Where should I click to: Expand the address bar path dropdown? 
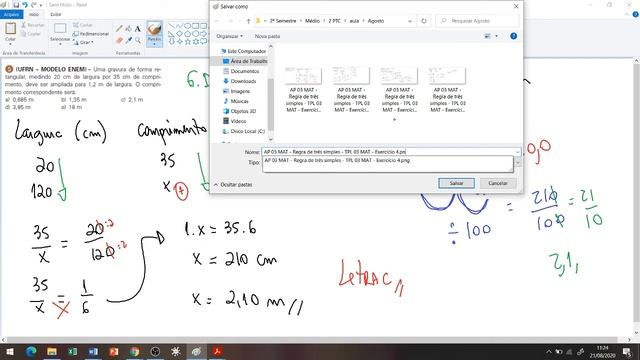[410, 21]
